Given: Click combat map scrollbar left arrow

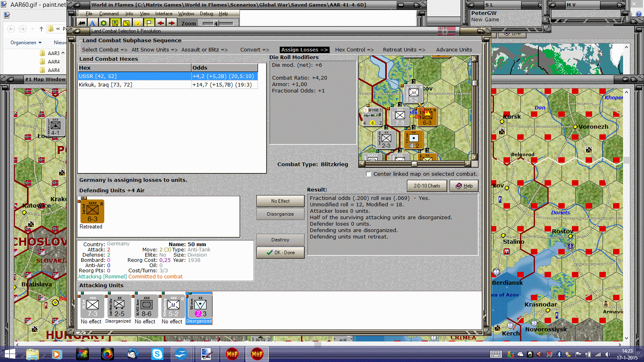Looking at the screenshot, I should point(361,164).
